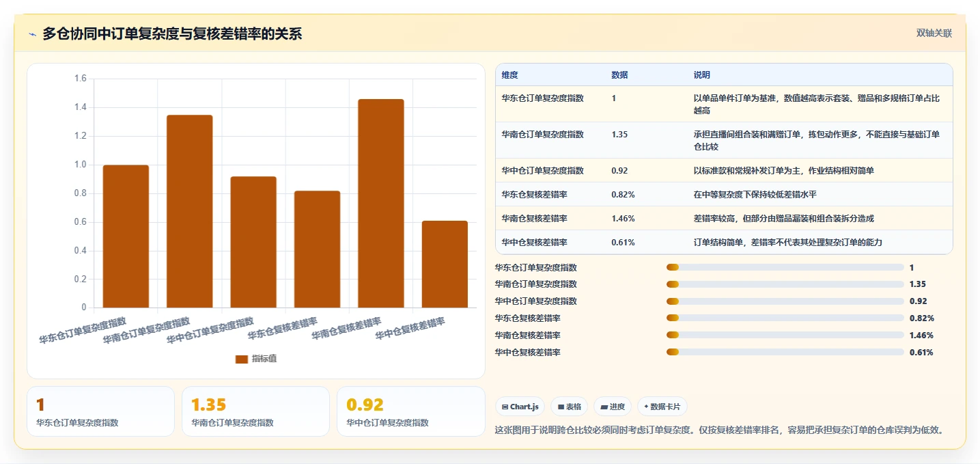Select the 数据卡片 chip
The image size is (980, 464).
click(x=662, y=407)
